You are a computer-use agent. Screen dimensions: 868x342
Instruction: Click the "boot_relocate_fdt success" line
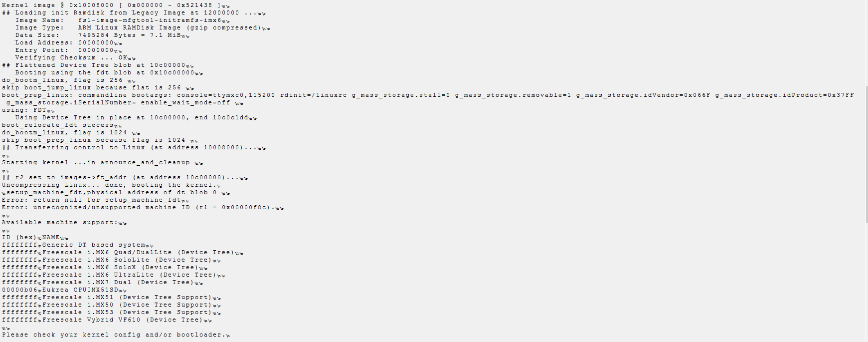pos(58,125)
